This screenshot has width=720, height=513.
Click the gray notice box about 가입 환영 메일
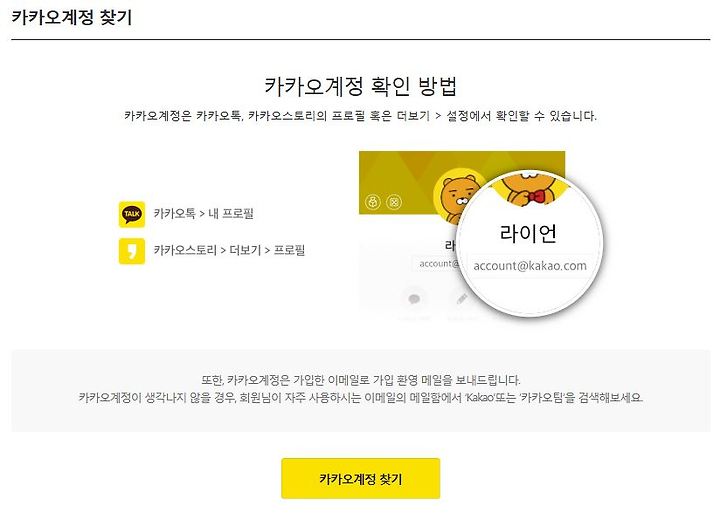[x=360, y=390]
